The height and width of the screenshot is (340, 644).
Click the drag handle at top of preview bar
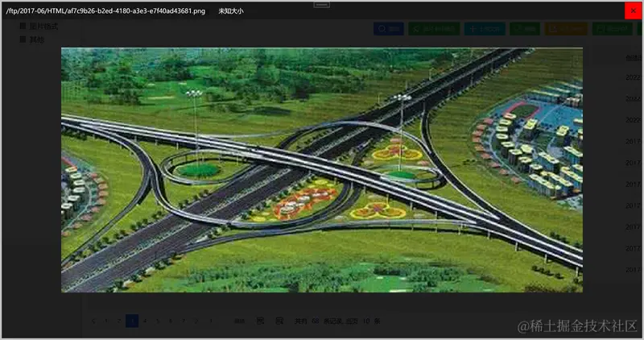pos(321,5)
